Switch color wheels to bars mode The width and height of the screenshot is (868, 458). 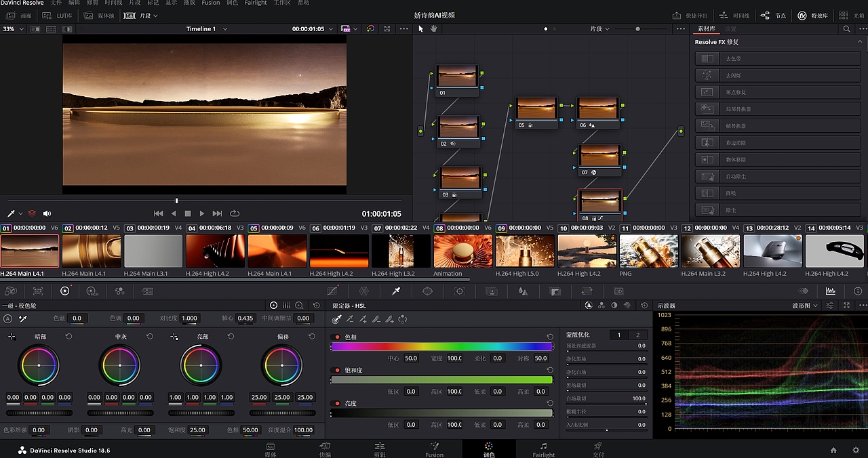286,306
